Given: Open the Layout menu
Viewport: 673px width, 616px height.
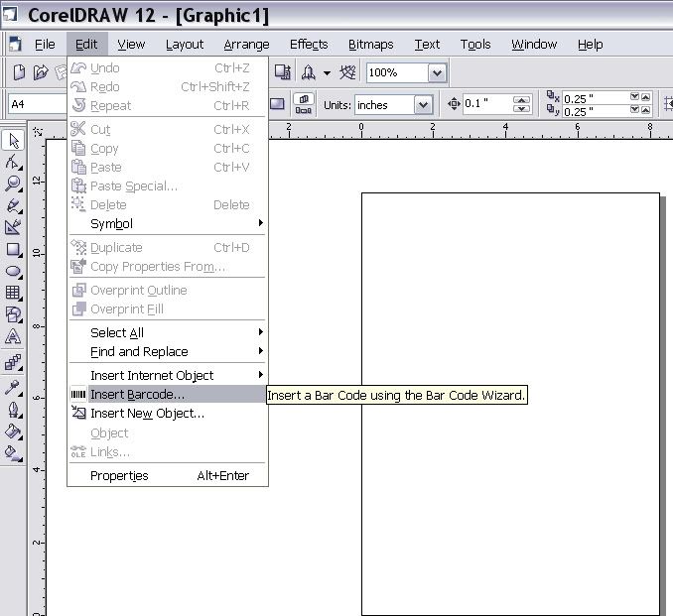Looking at the screenshot, I should [185, 45].
